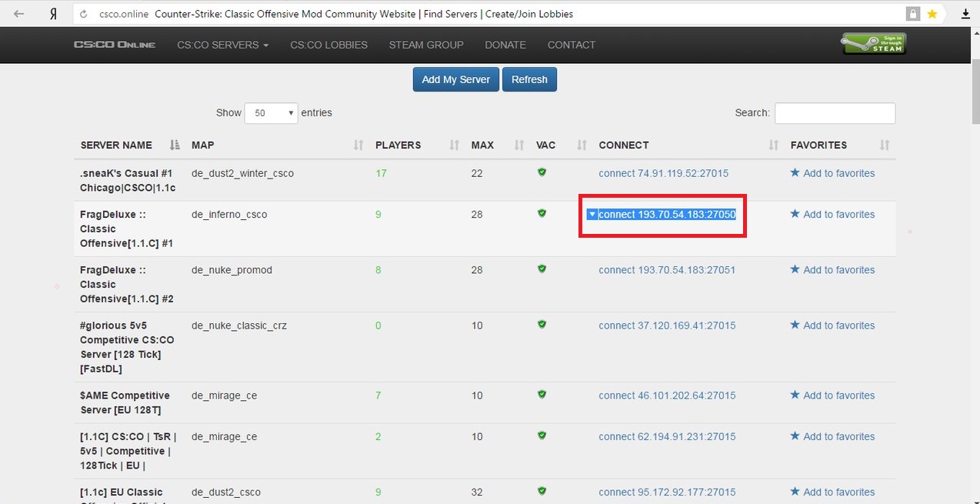Image resolution: width=980 pixels, height=504 pixels.
Task: Click the Yandex 'Я' logo icon
Action: (53, 14)
